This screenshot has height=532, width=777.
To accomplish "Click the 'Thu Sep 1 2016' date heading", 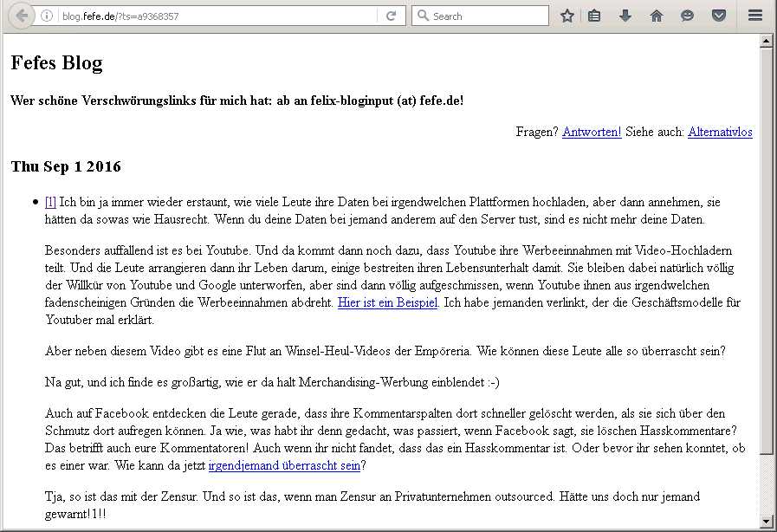I will (66, 166).
